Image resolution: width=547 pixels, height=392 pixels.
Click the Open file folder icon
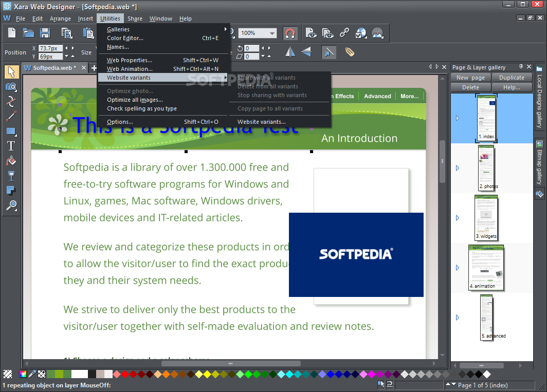pyautogui.click(x=29, y=33)
